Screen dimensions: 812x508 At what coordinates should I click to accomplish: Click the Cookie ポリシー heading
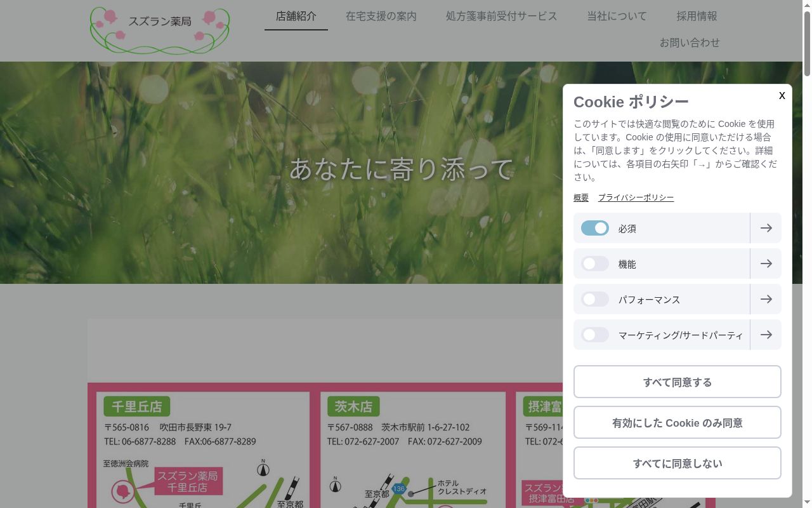click(631, 102)
